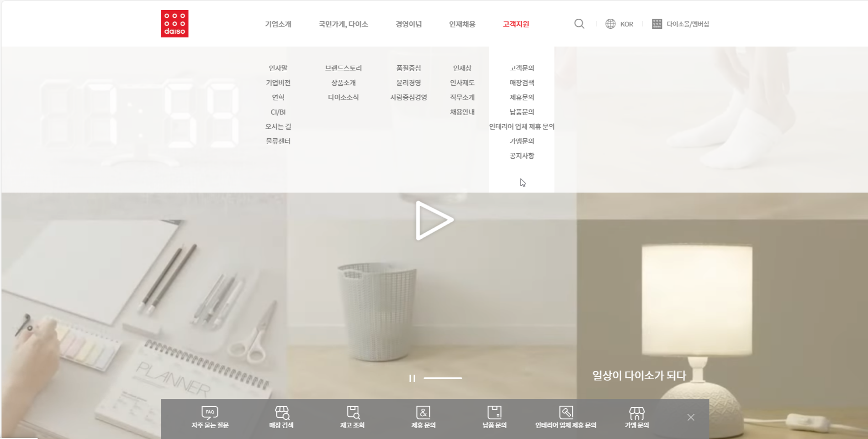The width and height of the screenshot is (868, 439).
Task: Select 매장검색 submenu item
Action: click(x=522, y=83)
